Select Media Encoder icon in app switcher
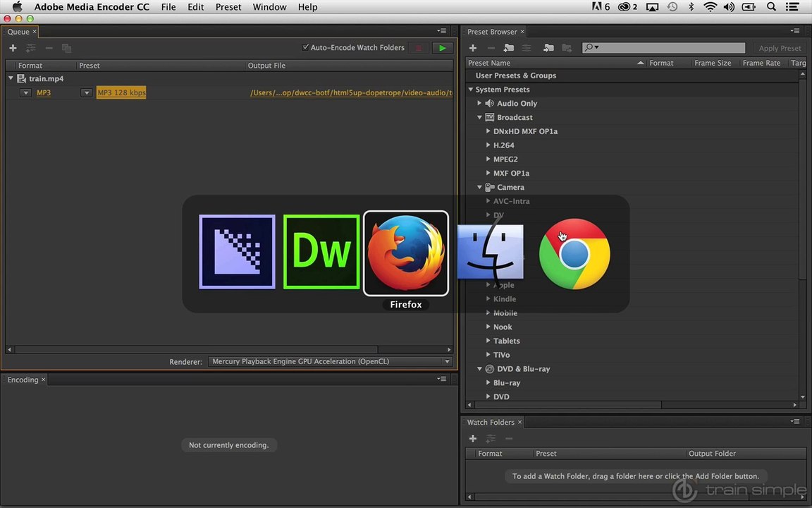The width and height of the screenshot is (812, 508). click(x=237, y=252)
